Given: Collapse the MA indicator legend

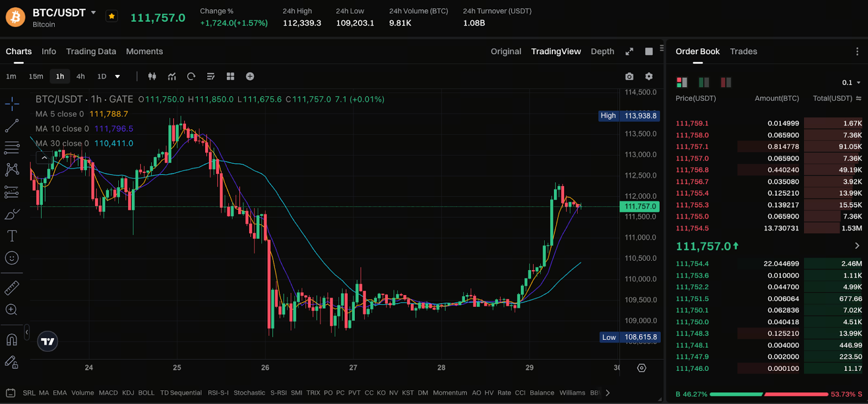Looking at the screenshot, I should [x=44, y=158].
